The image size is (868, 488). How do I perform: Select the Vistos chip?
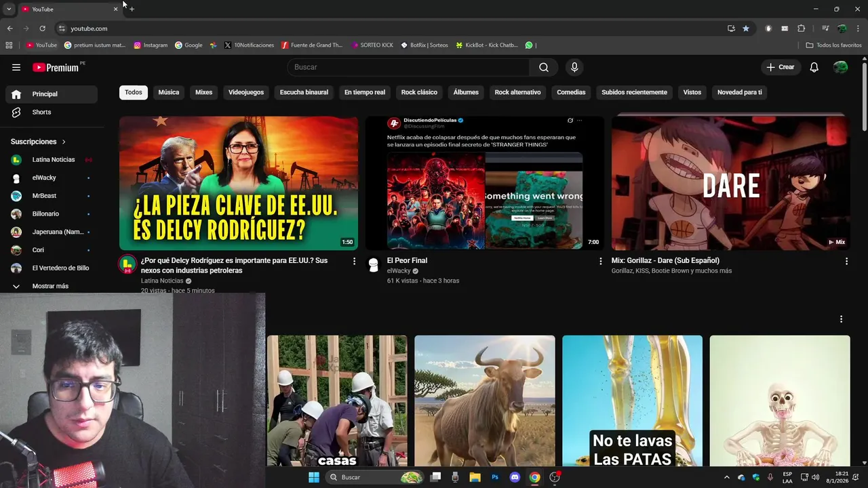(692, 92)
